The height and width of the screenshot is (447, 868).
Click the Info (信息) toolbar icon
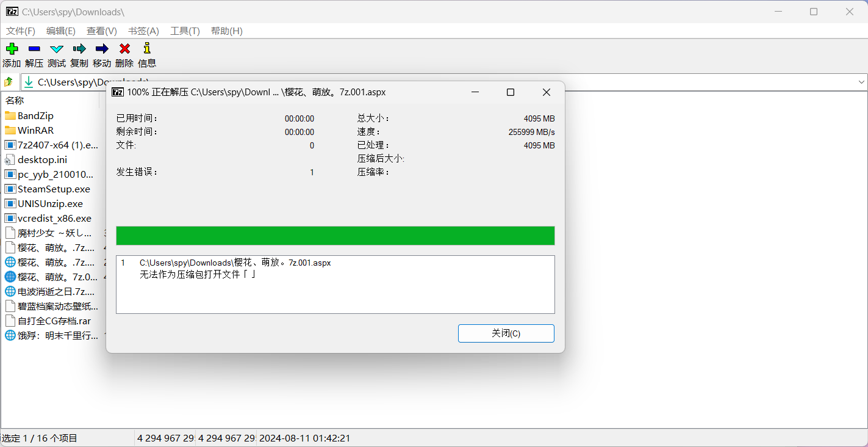146,48
